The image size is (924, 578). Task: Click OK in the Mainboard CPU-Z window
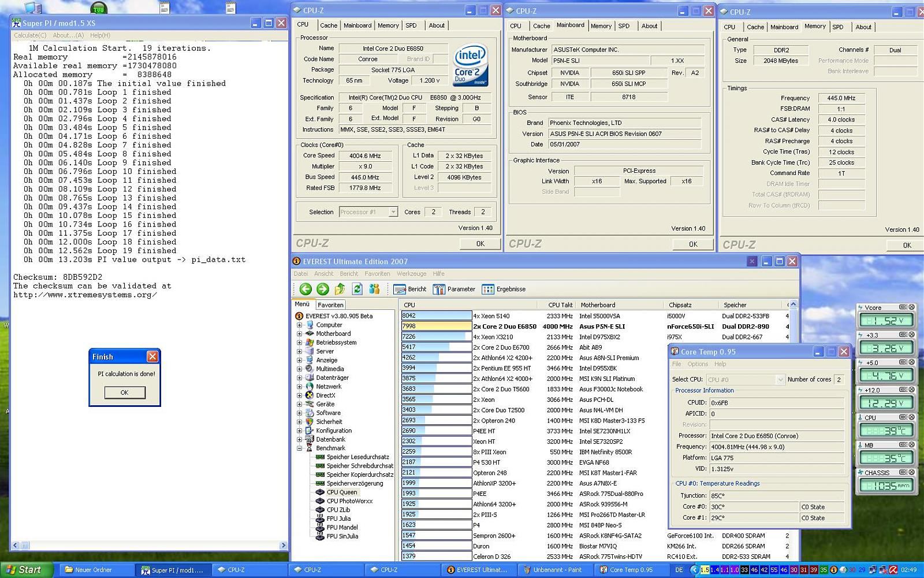693,244
